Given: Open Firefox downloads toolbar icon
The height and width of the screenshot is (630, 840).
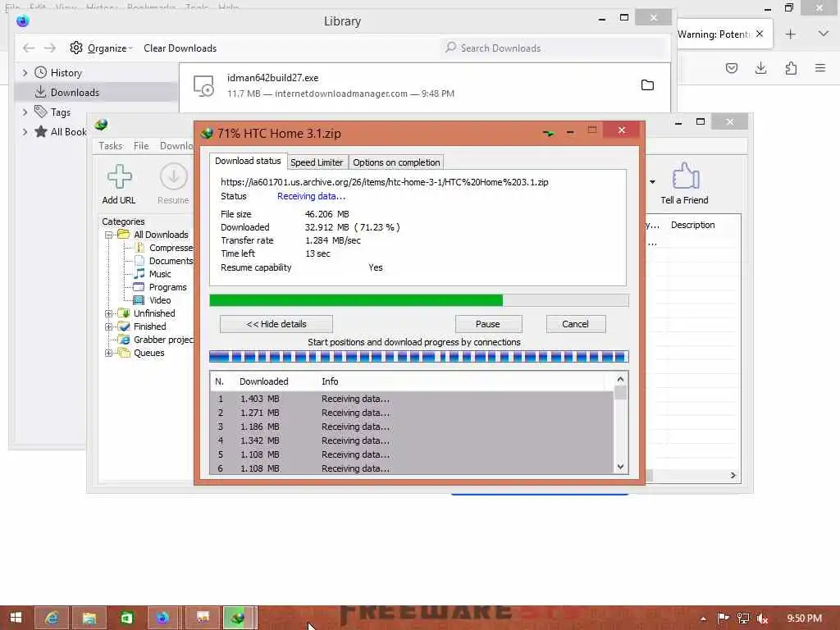Looking at the screenshot, I should coord(760,68).
